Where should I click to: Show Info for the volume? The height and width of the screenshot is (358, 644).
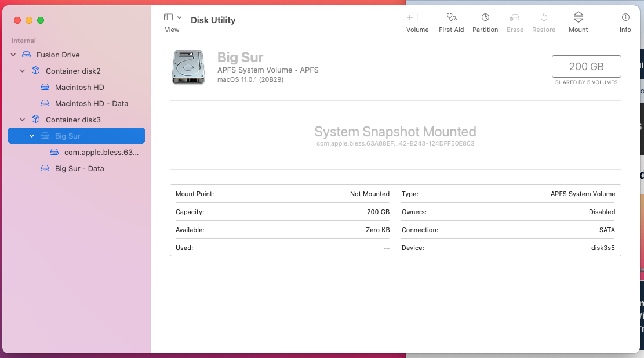[x=625, y=17]
